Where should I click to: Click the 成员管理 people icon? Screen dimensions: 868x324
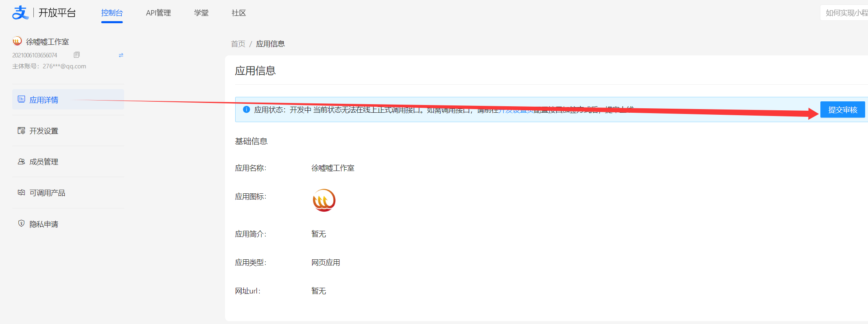point(21,162)
